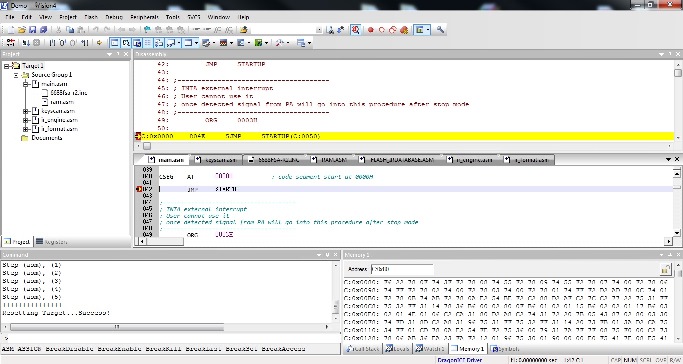Click the Save file toolbar icon

[x=32, y=30]
